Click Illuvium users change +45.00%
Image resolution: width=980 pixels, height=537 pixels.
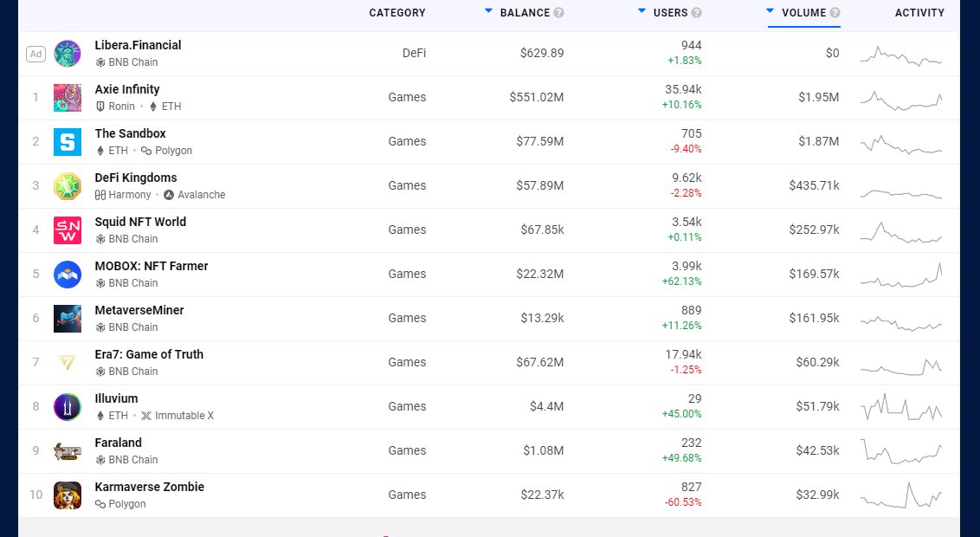(682, 415)
